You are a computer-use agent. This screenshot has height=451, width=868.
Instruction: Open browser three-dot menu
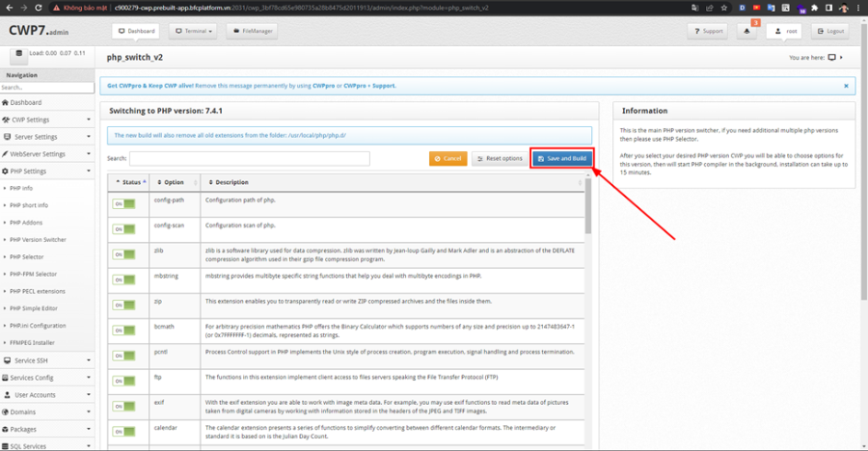pyautogui.click(x=858, y=8)
